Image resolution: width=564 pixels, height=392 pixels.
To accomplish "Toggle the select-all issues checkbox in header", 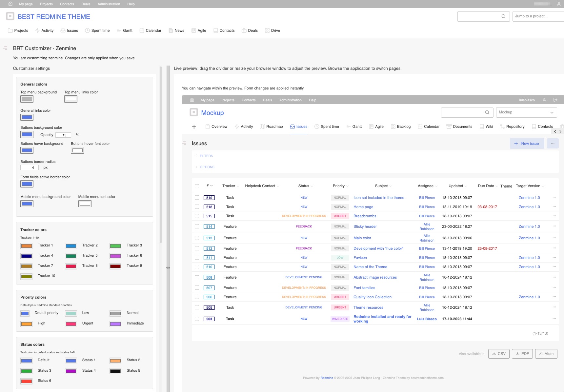I will (x=197, y=186).
